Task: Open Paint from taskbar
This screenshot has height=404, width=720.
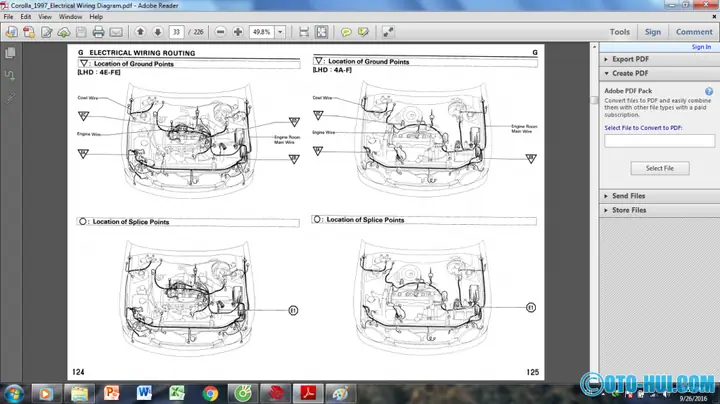Action: pyautogui.click(x=340, y=393)
